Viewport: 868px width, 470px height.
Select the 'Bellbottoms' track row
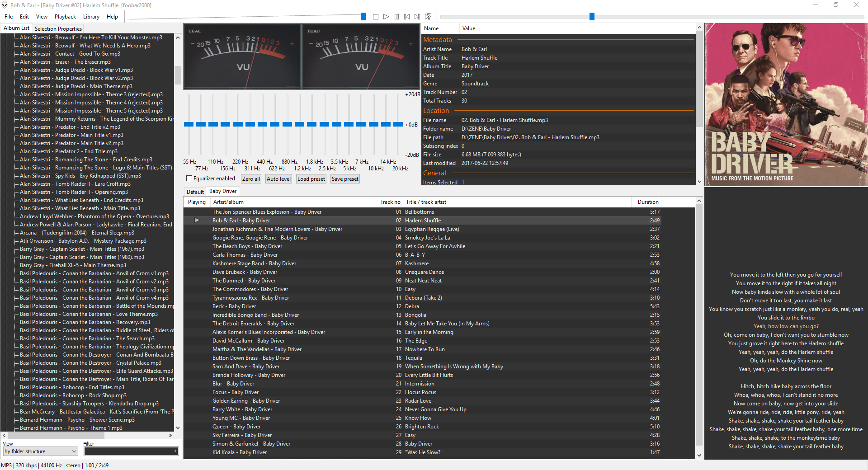423,212
